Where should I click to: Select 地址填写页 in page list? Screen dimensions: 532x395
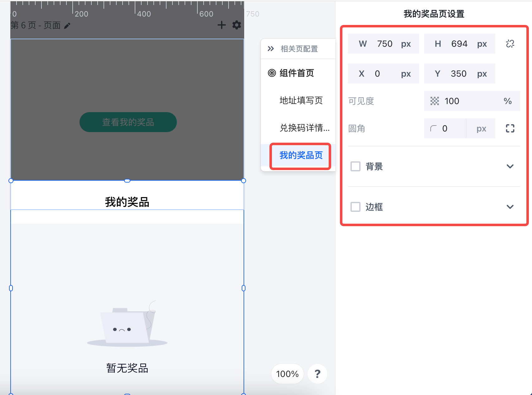tap(301, 100)
